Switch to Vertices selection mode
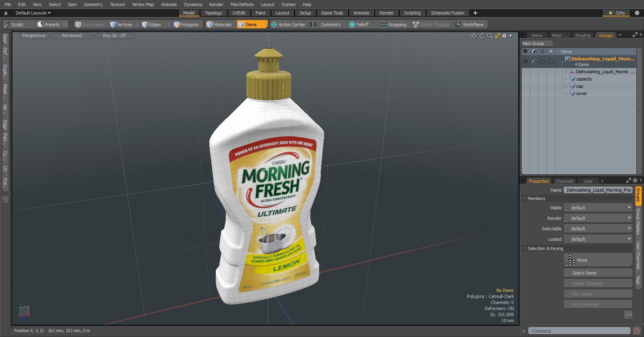644x337 pixels. 124,25
